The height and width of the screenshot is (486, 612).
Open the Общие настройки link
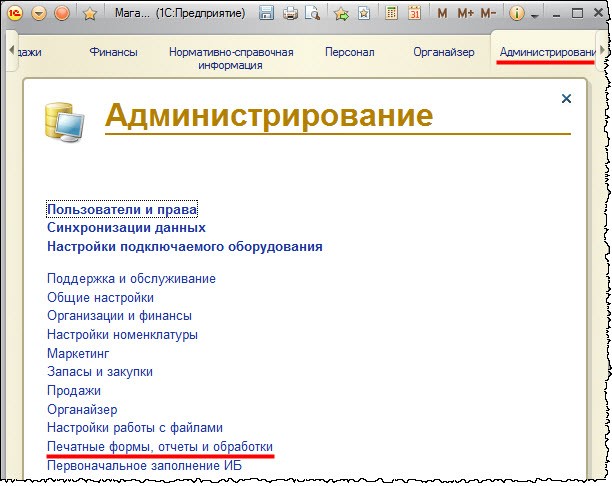pyautogui.click(x=100, y=297)
